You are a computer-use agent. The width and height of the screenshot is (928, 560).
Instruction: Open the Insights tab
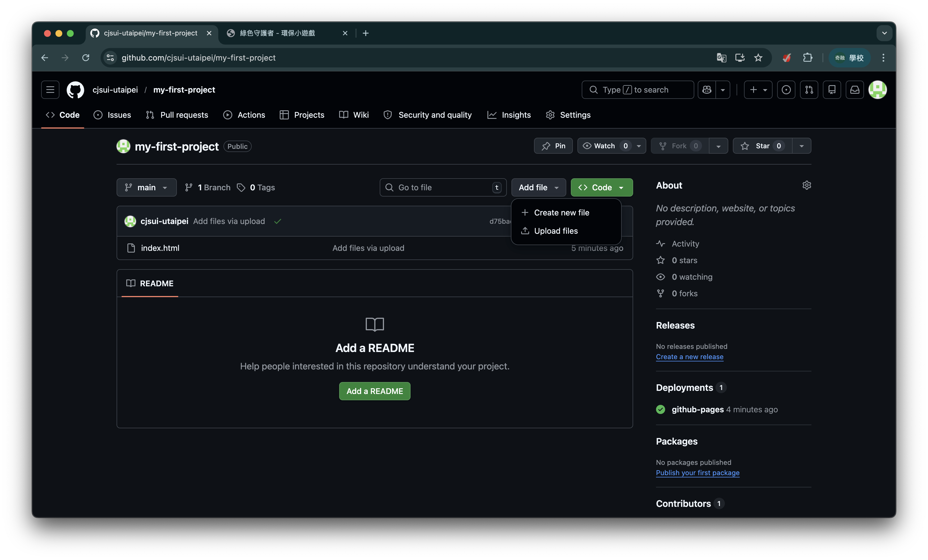(509, 115)
